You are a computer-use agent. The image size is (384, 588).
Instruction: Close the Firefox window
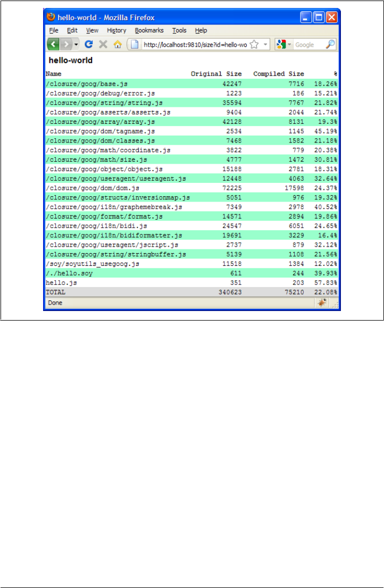point(331,17)
